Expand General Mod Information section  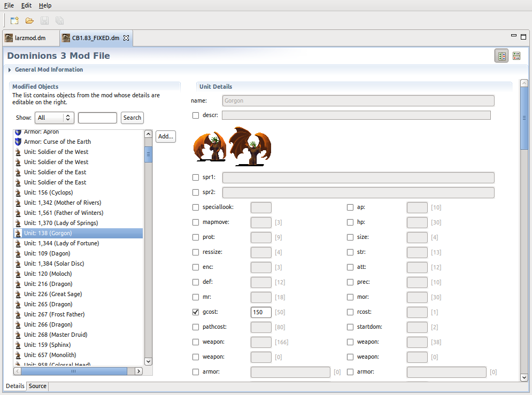(10, 70)
